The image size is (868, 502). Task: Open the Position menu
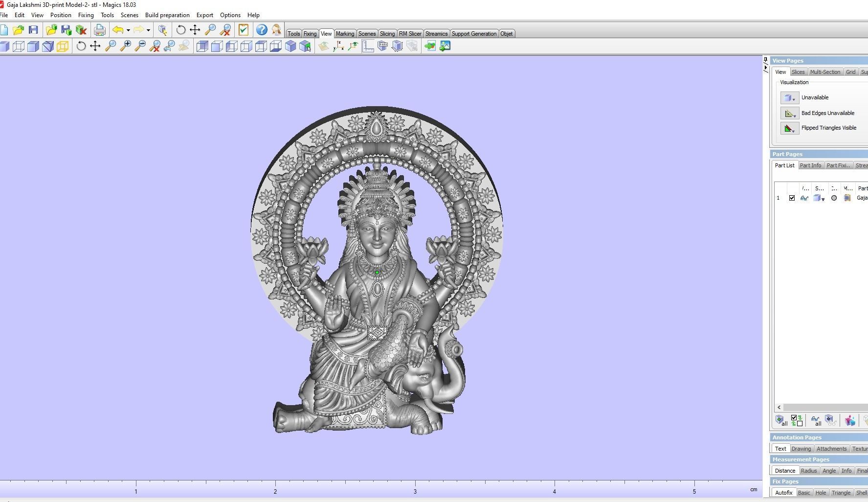[61, 15]
